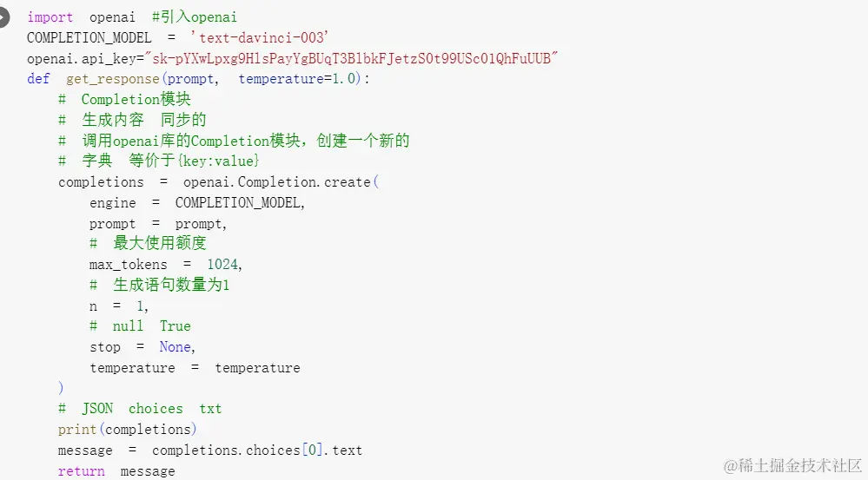Click the get_response function name
Viewport: 868px width, 480px height.
coord(112,79)
